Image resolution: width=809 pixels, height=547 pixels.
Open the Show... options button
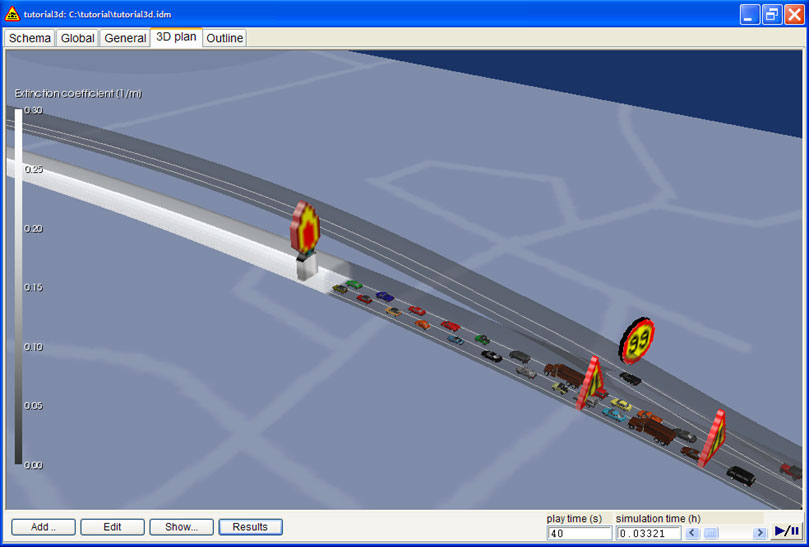click(x=181, y=527)
